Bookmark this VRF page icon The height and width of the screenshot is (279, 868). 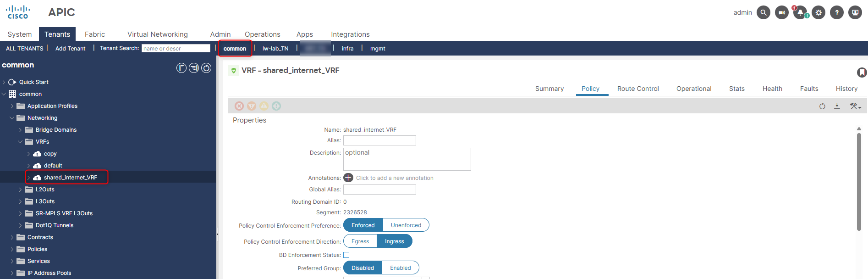862,72
